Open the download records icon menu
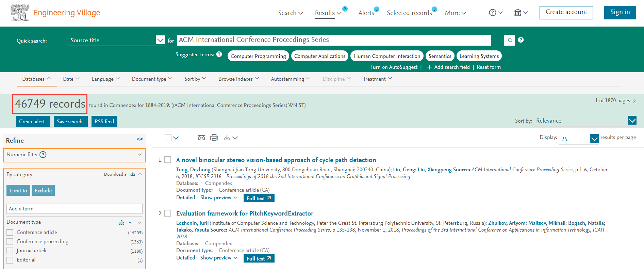 [230, 138]
